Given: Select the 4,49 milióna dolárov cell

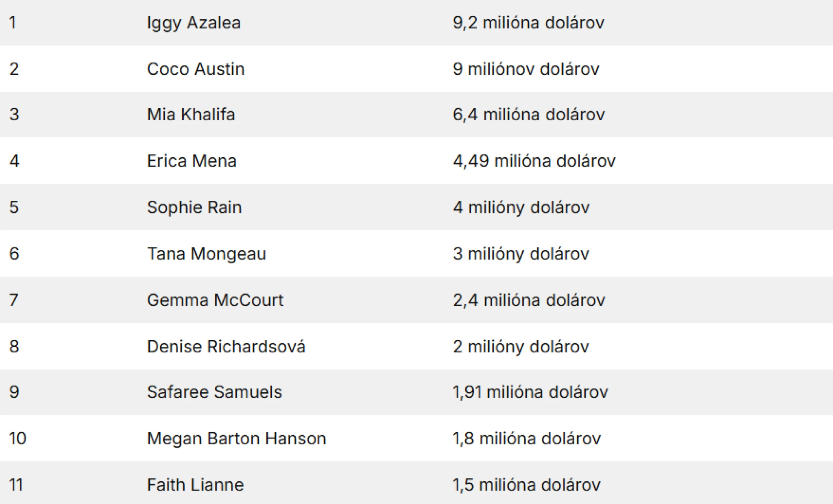Looking at the screenshot, I should [534, 161].
